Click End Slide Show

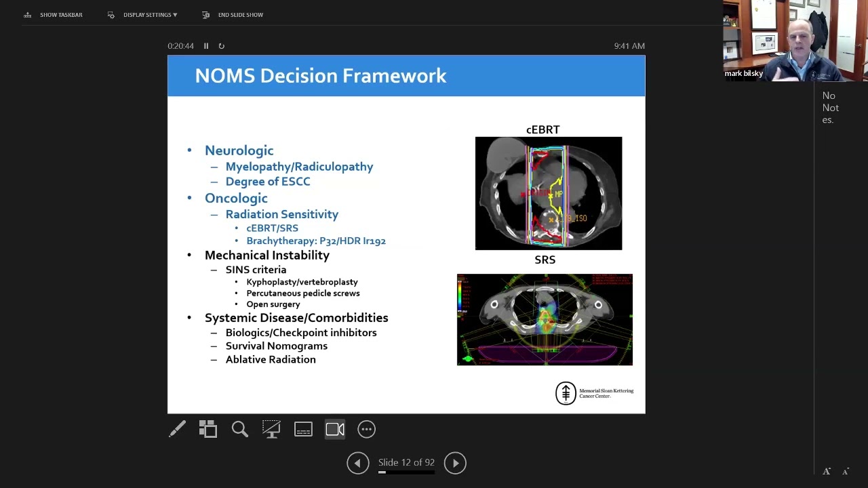click(x=233, y=15)
